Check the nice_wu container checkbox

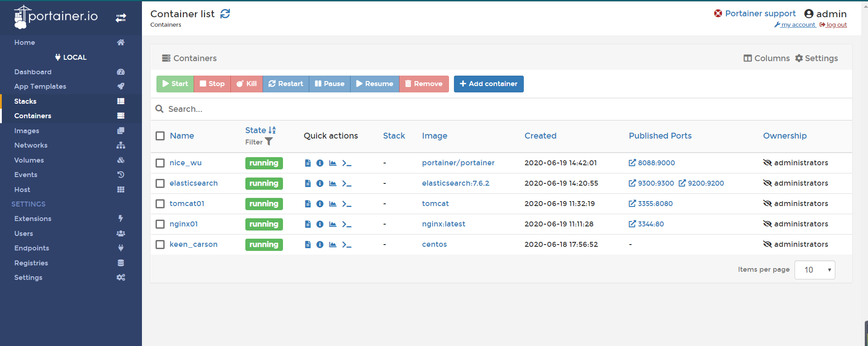click(x=160, y=163)
